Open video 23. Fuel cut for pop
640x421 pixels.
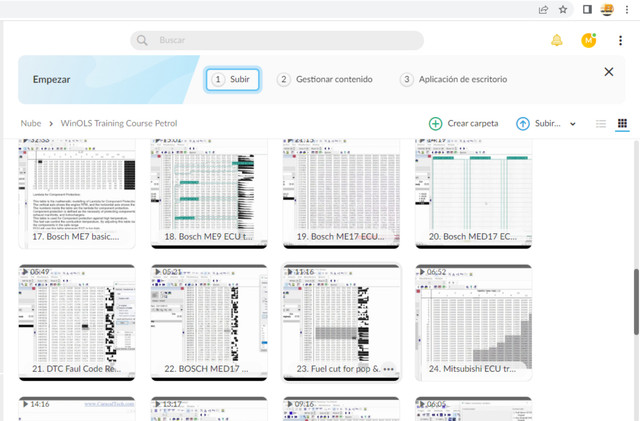(x=341, y=323)
